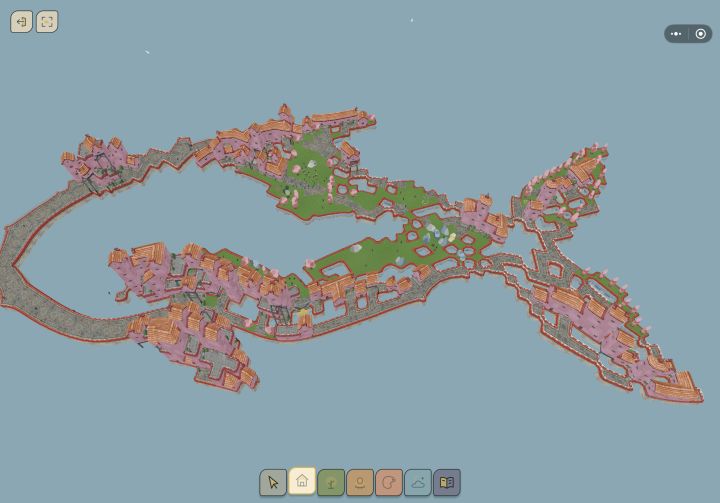Open the book guide icon
This screenshot has width=720, height=503.
[x=447, y=482]
